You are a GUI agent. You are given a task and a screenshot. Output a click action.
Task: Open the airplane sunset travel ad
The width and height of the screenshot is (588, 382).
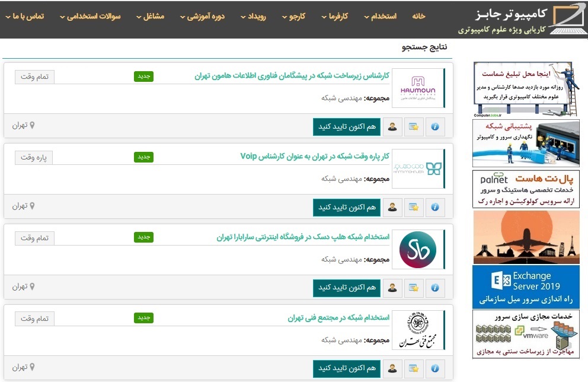point(526,237)
